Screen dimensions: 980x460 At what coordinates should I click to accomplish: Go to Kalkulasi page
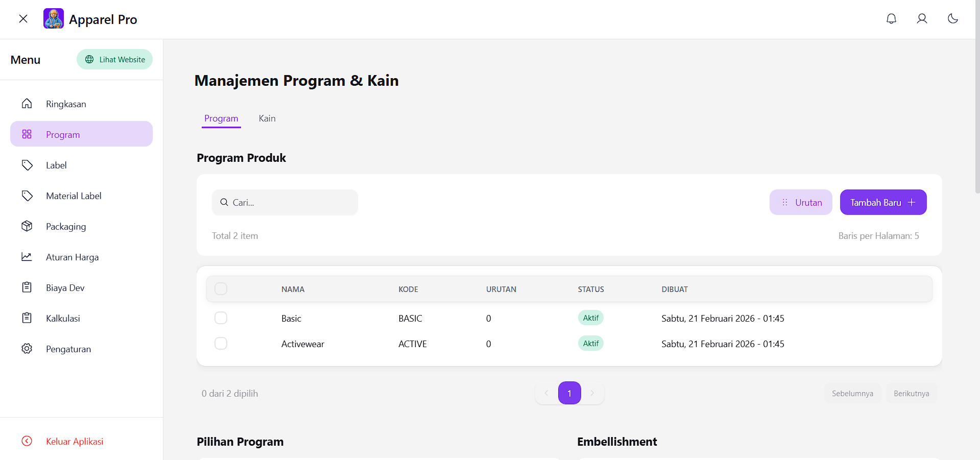(81, 318)
